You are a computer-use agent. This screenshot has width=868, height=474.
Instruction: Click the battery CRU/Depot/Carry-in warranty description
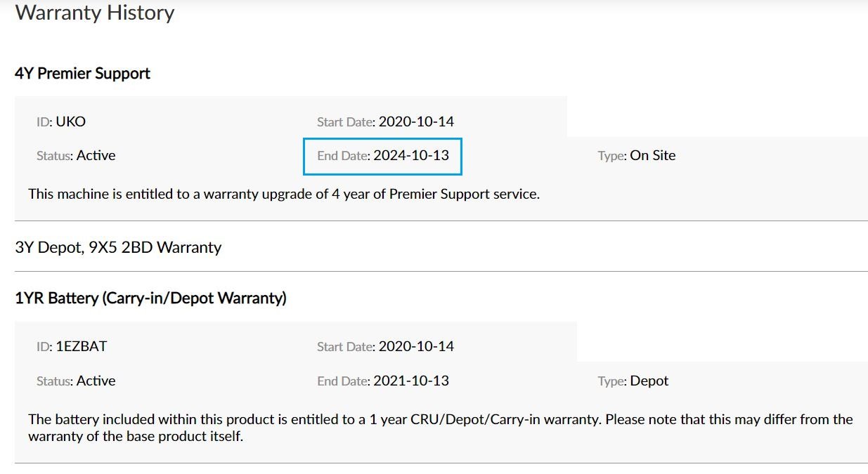coord(440,427)
